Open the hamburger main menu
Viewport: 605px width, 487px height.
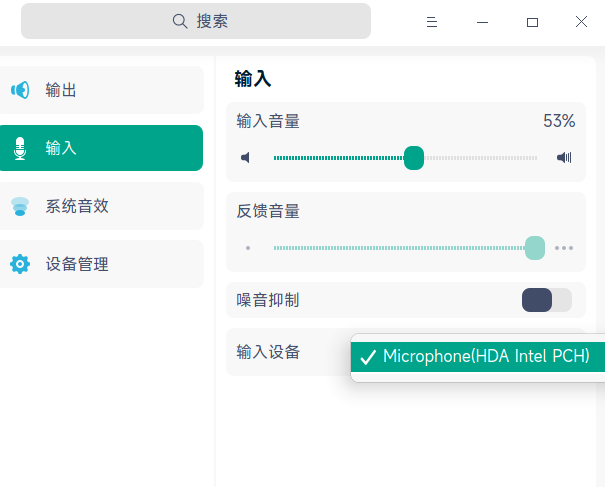pos(432,22)
